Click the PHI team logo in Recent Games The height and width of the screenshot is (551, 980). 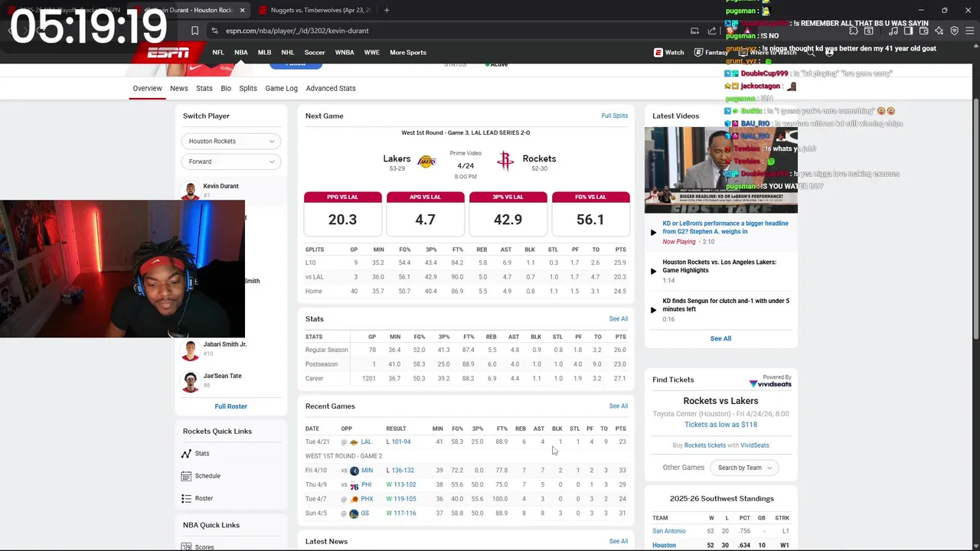pos(354,485)
